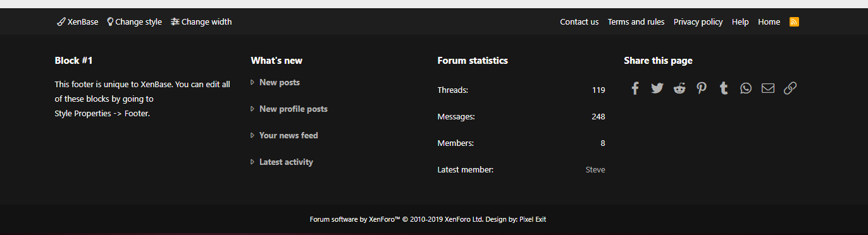
Task: View Your news feed
Action: 288,135
